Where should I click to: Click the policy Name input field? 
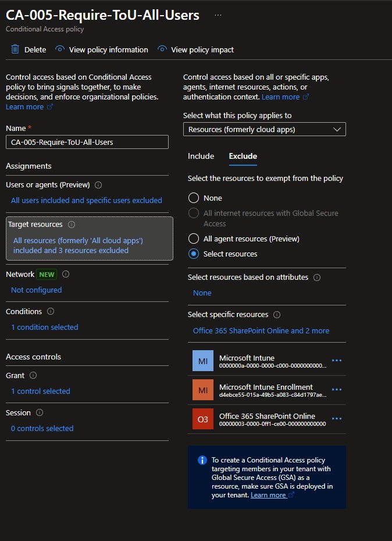pyautogui.click(x=87, y=142)
